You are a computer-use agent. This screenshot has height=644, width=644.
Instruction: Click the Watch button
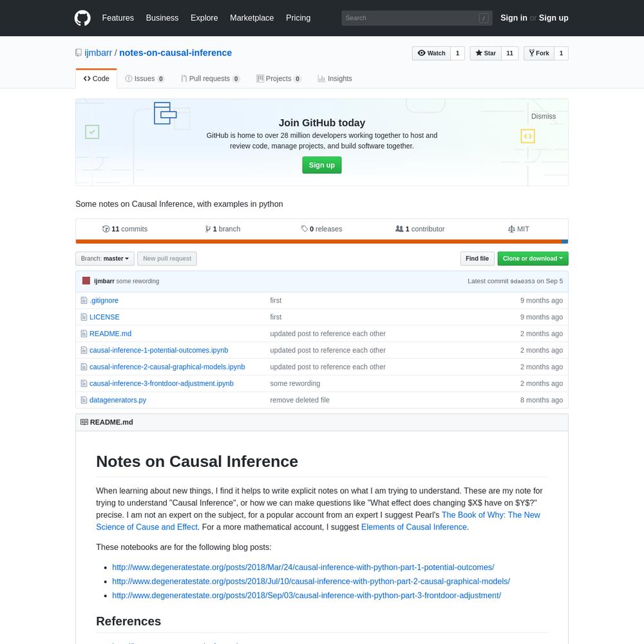coord(431,53)
